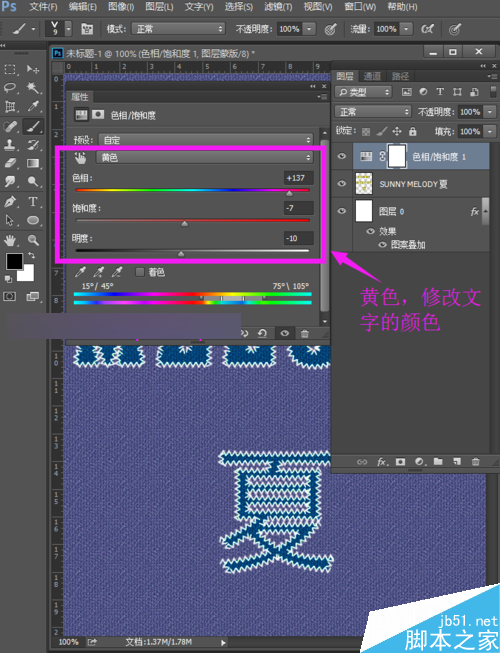The height and width of the screenshot is (653, 500).
Task: Select the Lasso tool
Action: click(10, 87)
